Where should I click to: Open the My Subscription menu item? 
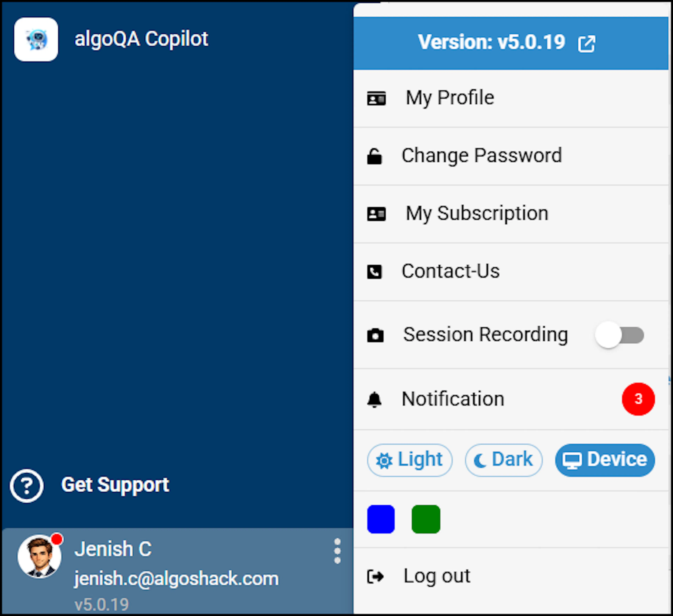(511, 214)
